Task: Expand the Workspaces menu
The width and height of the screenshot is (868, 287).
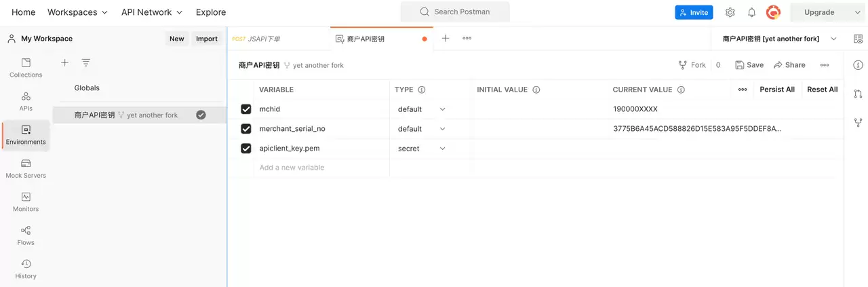Action: pos(77,12)
